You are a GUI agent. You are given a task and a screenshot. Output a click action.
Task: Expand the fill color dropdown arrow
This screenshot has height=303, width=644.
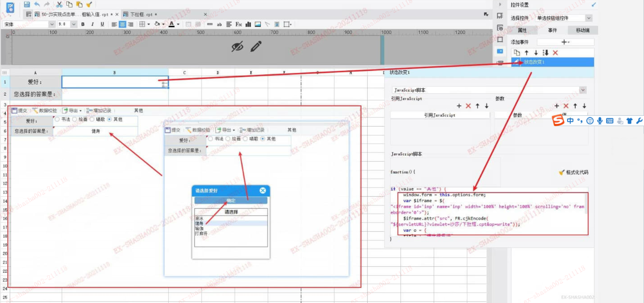click(x=164, y=24)
